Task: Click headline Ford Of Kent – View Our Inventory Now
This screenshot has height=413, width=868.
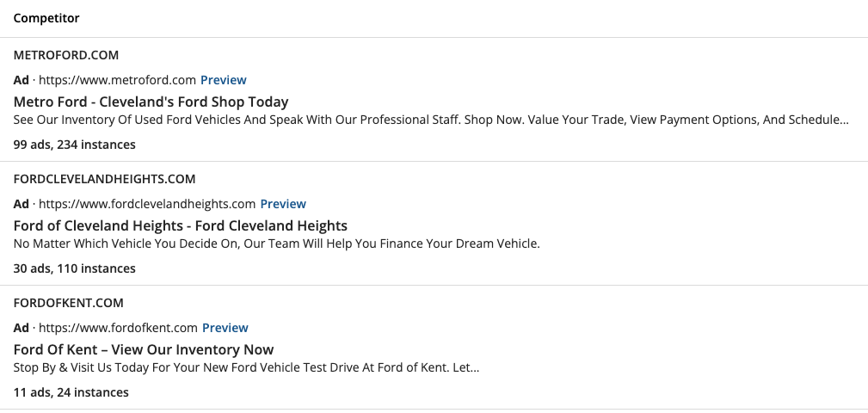Action: (x=144, y=350)
